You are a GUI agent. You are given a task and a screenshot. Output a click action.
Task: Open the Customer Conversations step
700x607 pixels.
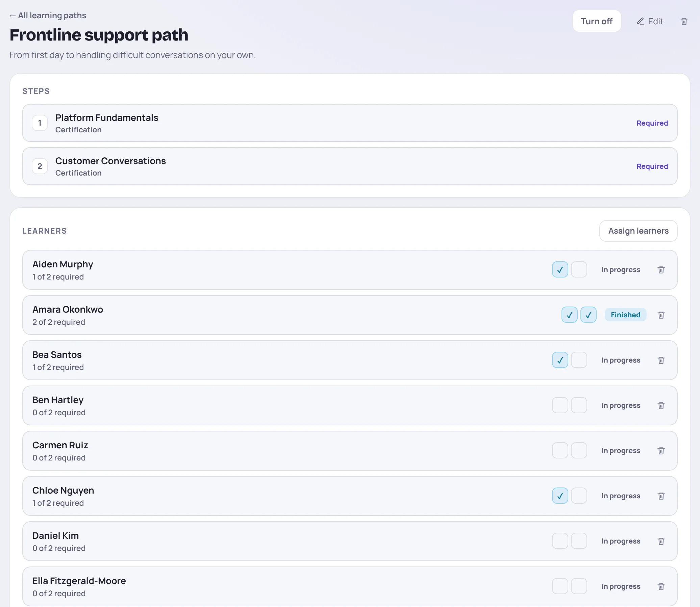coord(349,166)
